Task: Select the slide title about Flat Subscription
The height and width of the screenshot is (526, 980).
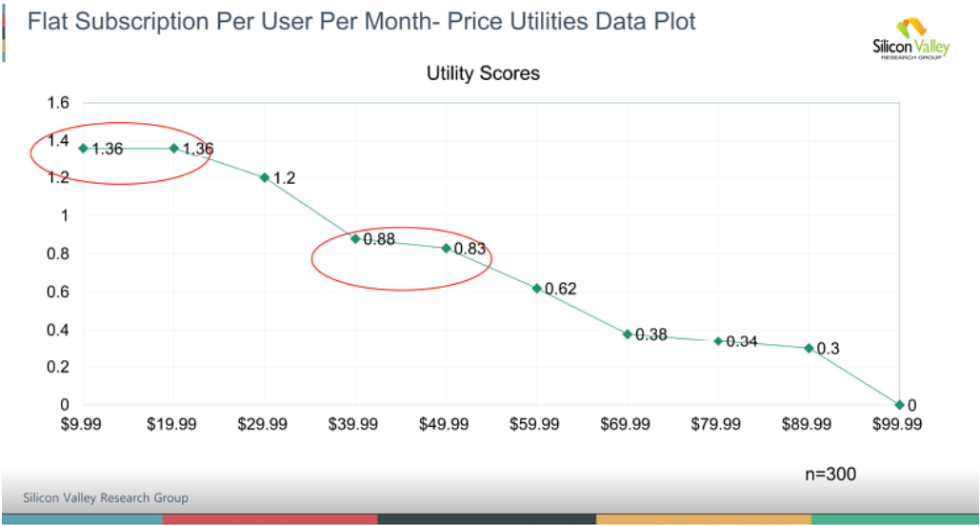Action: point(361,21)
